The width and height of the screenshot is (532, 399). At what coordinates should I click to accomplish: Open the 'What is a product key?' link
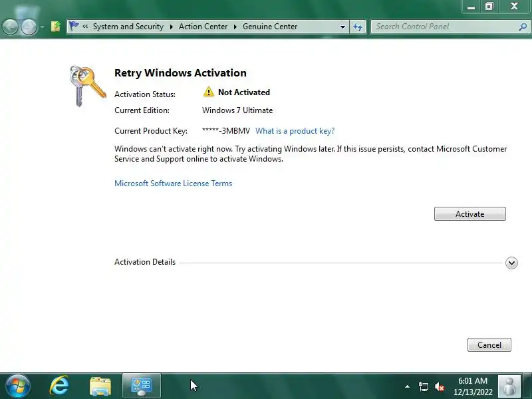click(295, 131)
